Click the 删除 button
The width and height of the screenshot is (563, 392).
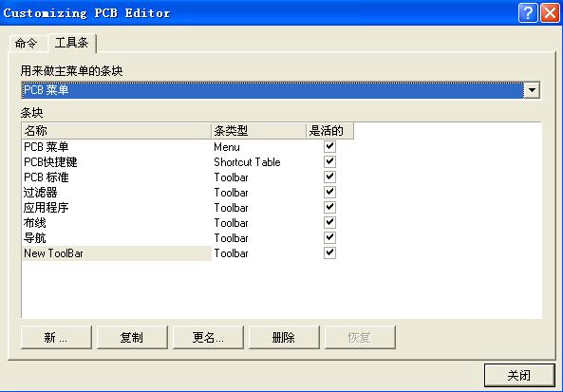point(284,337)
